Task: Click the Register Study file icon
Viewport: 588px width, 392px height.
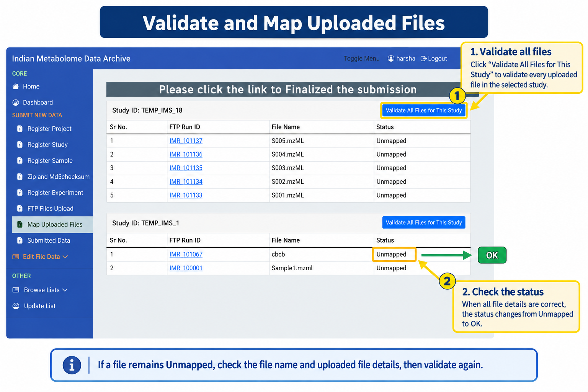Action: (x=20, y=145)
